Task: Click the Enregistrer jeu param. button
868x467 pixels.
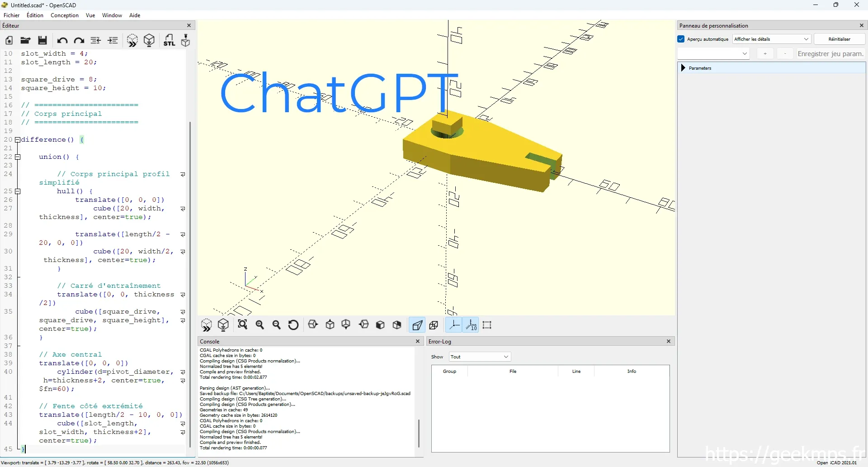Action: [x=830, y=54]
